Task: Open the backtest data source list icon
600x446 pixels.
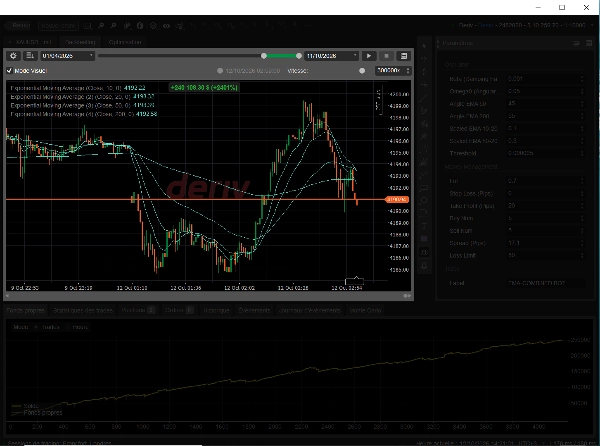Action: [30, 56]
